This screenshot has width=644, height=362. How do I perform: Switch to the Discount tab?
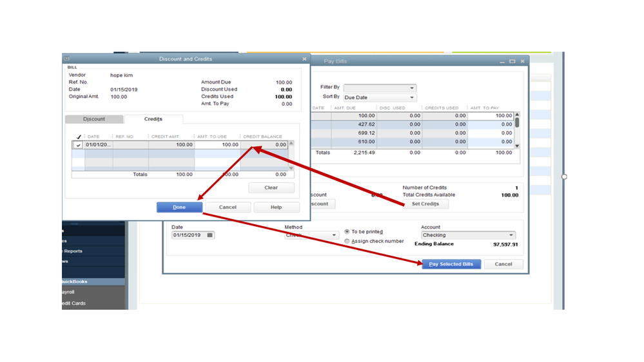(94, 119)
